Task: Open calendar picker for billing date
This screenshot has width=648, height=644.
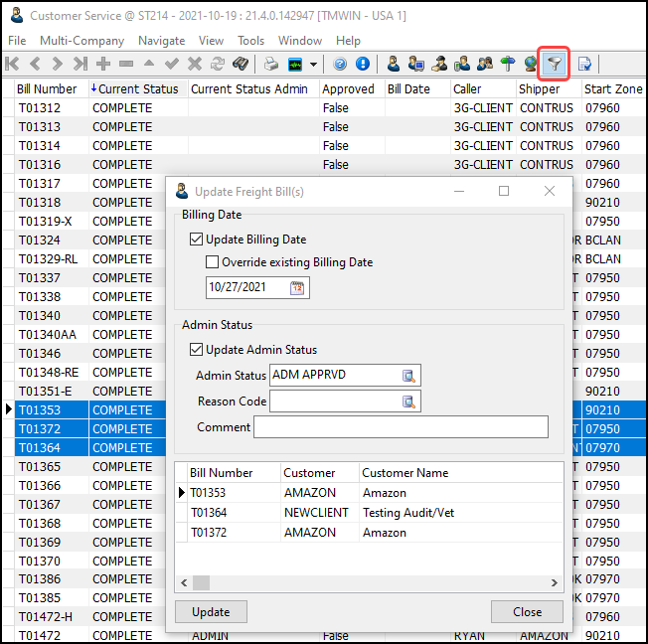Action: 297,288
